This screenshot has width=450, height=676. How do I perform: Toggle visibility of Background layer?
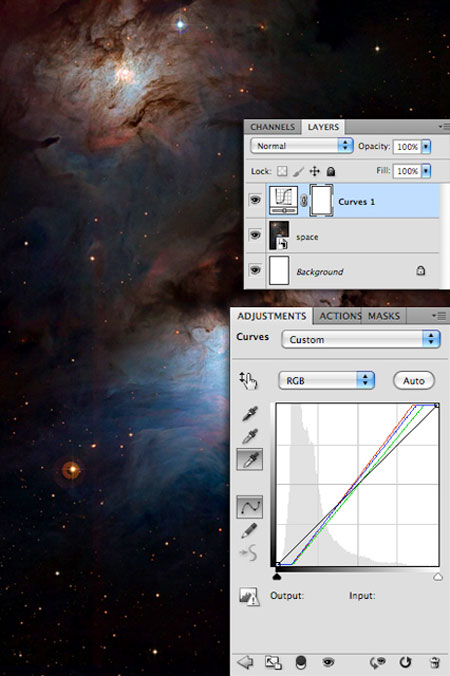[x=255, y=270]
